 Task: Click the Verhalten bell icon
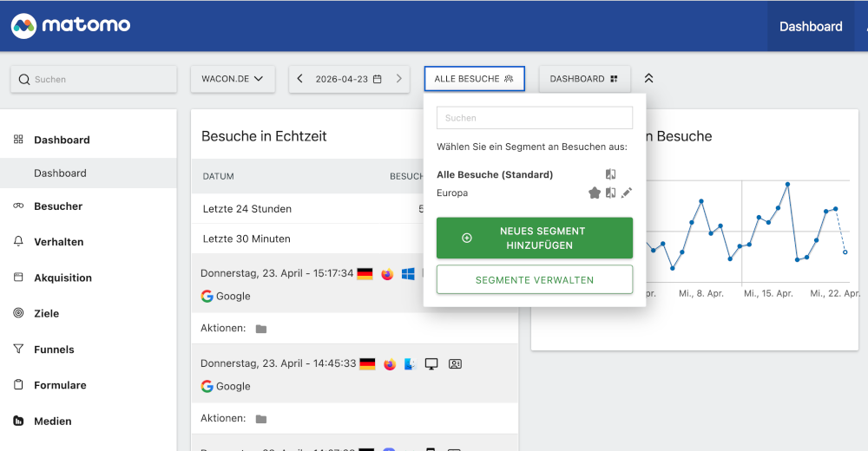[18, 241]
